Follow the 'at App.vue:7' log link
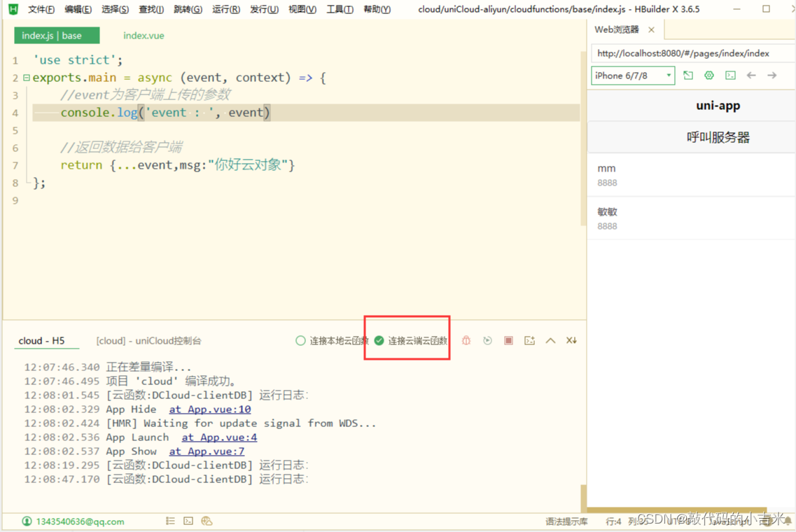Screen dimensions: 796x532 [x=207, y=451]
